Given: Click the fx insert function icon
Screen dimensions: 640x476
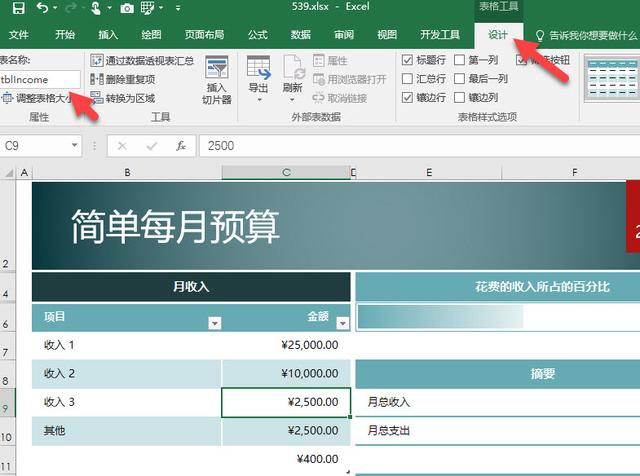Looking at the screenshot, I should pyautogui.click(x=181, y=146).
